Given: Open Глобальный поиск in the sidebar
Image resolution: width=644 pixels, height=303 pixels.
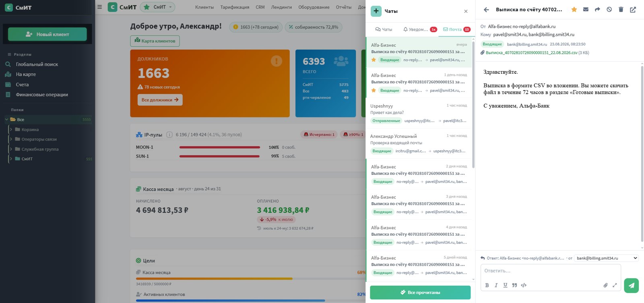Looking at the screenshot, I should point(37,64).
